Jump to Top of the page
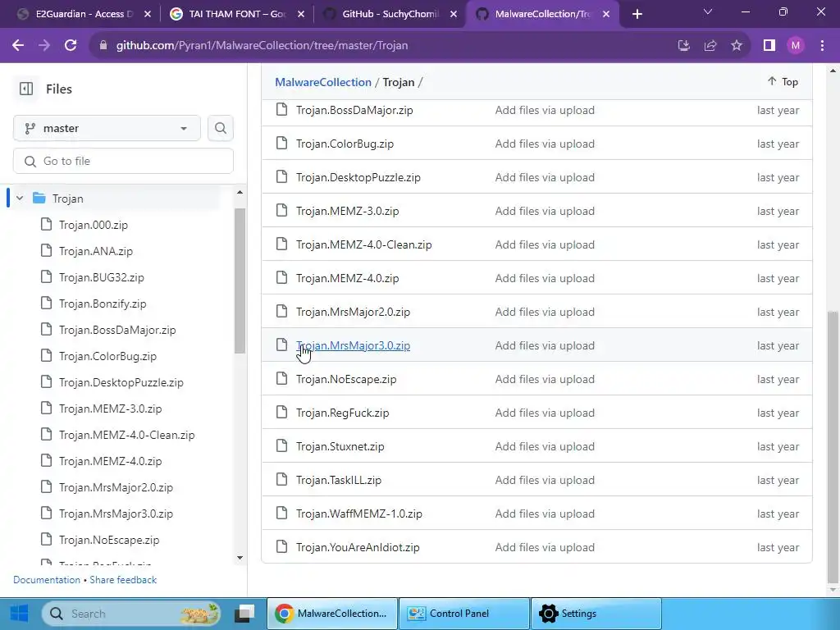The height and width of the screenshot is (630, 840). pyautogui.click(x=783, y=81)
